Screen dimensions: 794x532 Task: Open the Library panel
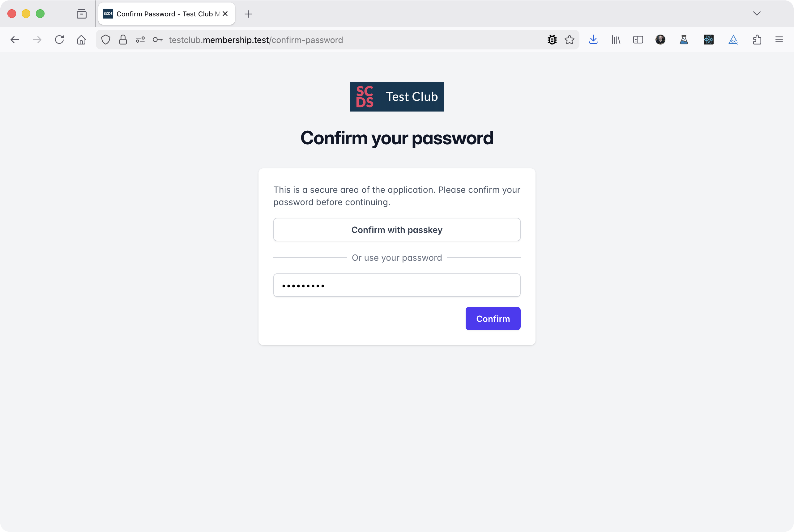616,40
